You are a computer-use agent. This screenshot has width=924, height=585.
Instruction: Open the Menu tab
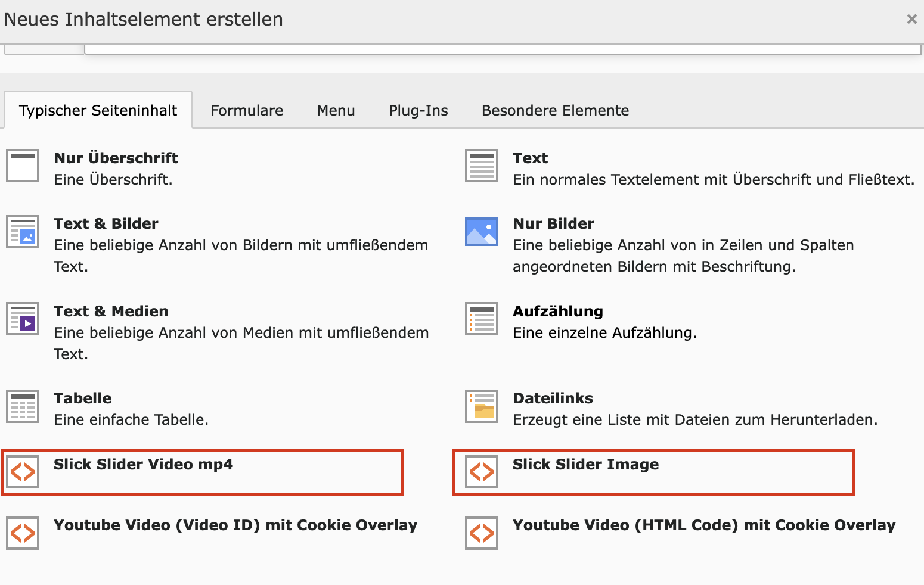click(x=336, y=111)
